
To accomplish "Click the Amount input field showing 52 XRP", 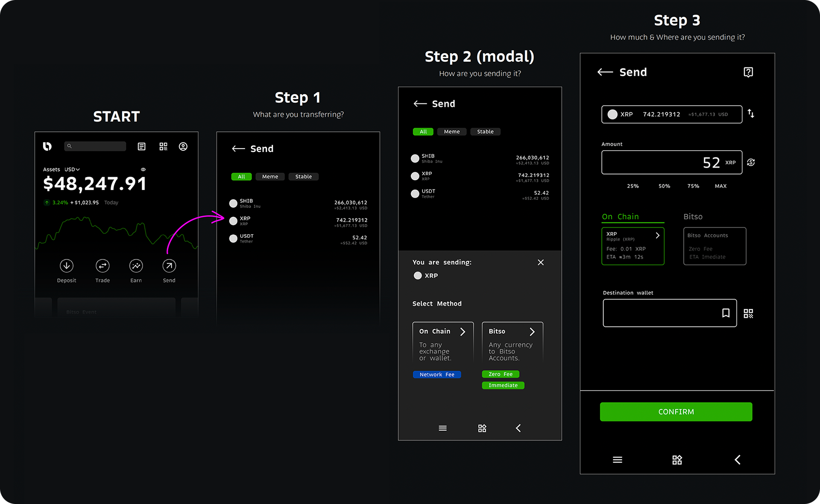I will click(x=672, y=162).
